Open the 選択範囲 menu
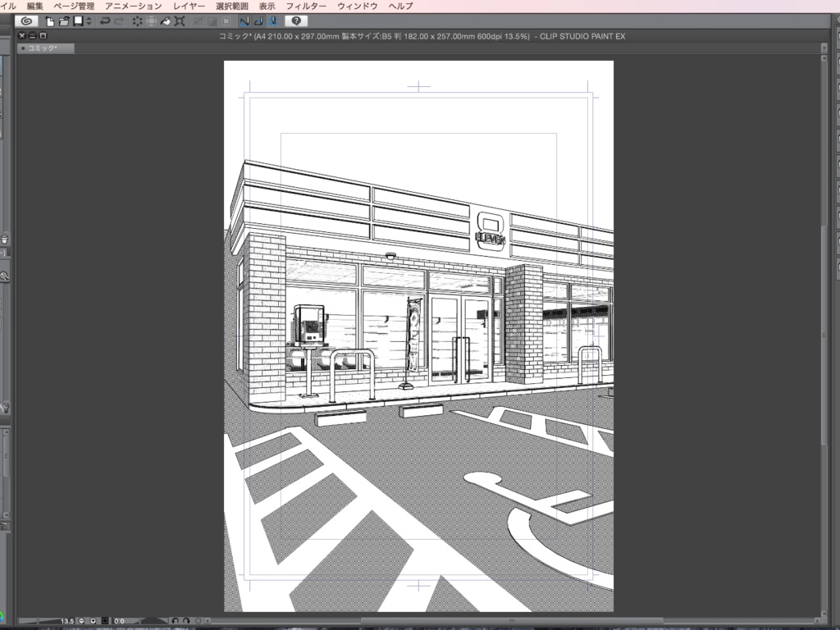This screenshot has width=840, height=630. coord(232,6)
